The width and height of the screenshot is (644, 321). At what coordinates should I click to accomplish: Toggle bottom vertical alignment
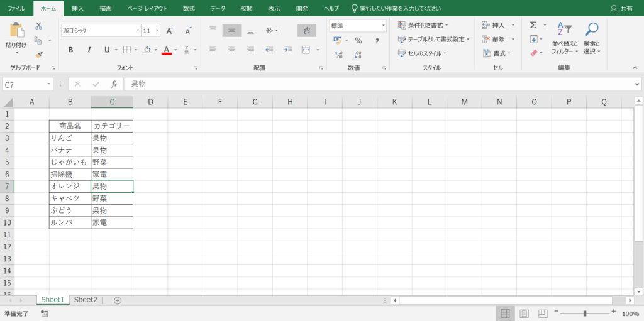click(x=250, y=30)
